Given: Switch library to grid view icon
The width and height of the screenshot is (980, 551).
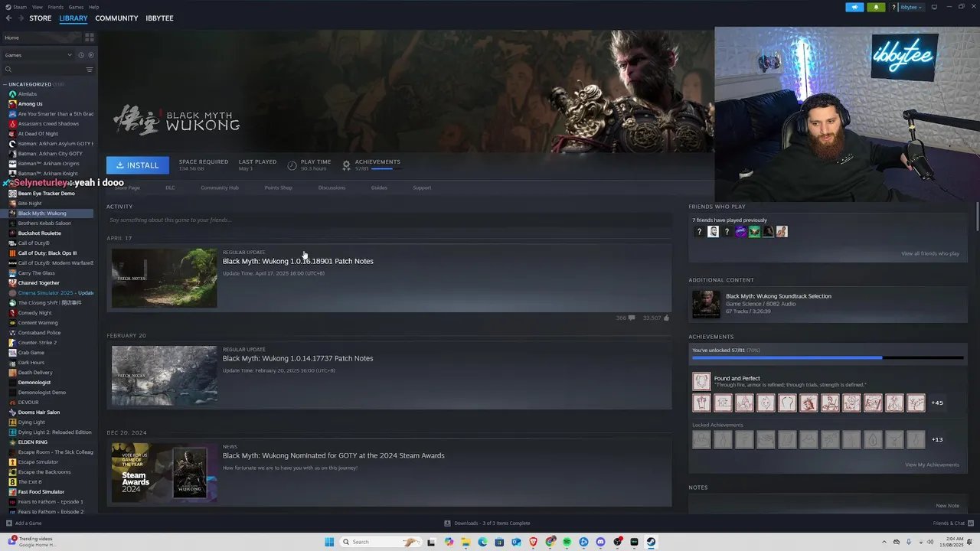Looking at the screenshot, I should pyautogui.click(x=90, y=37).
